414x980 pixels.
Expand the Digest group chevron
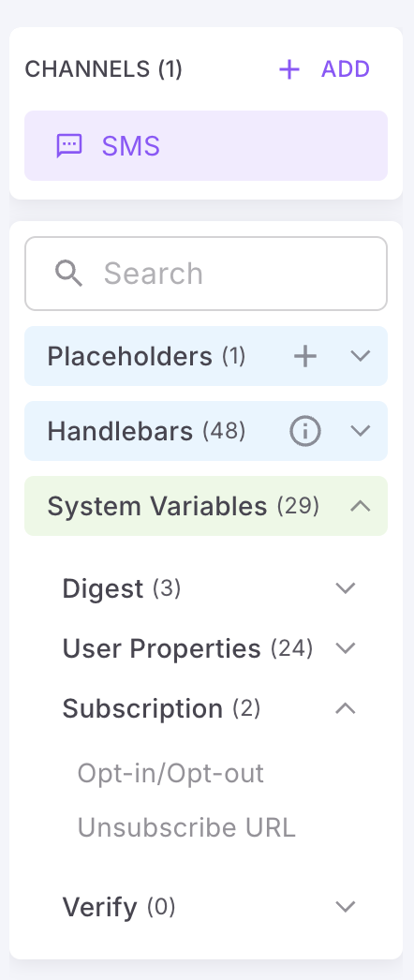tap(346, 588)
